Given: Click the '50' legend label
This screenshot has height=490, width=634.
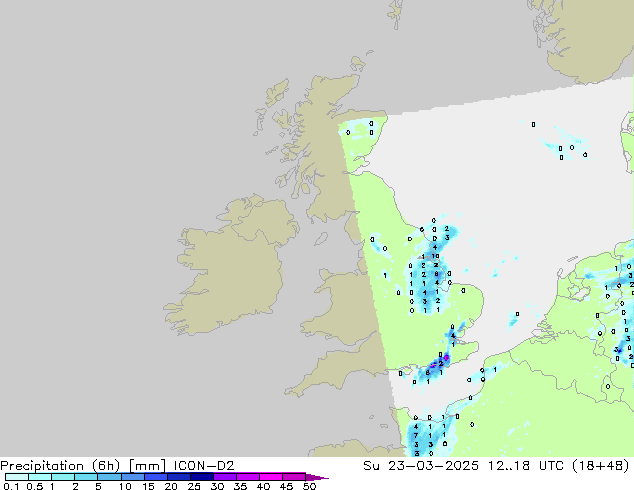Looking at the screenshot, I should click(309, 486).
